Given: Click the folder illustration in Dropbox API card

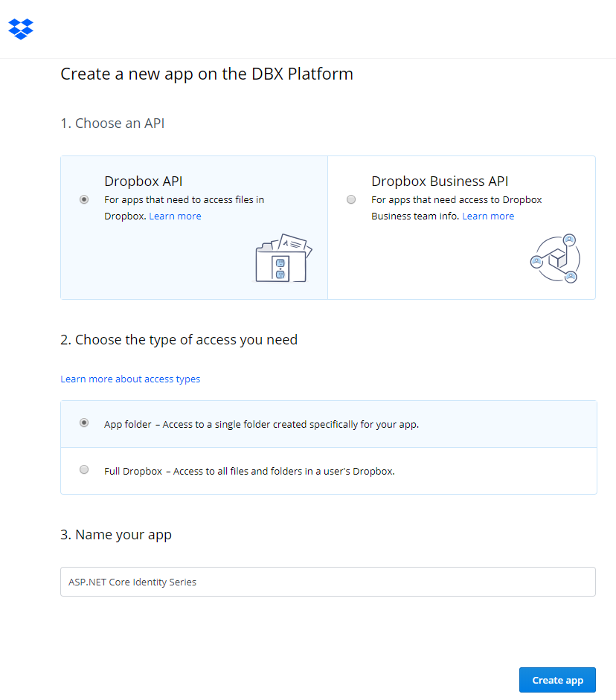Looking at the screenshot, I should tap(283, 258).
